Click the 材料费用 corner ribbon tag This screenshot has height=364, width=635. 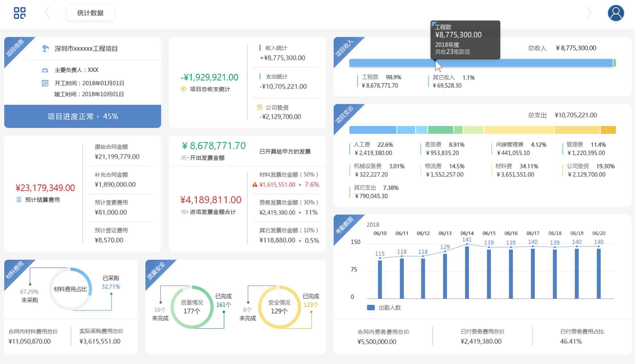click(15, 270)
